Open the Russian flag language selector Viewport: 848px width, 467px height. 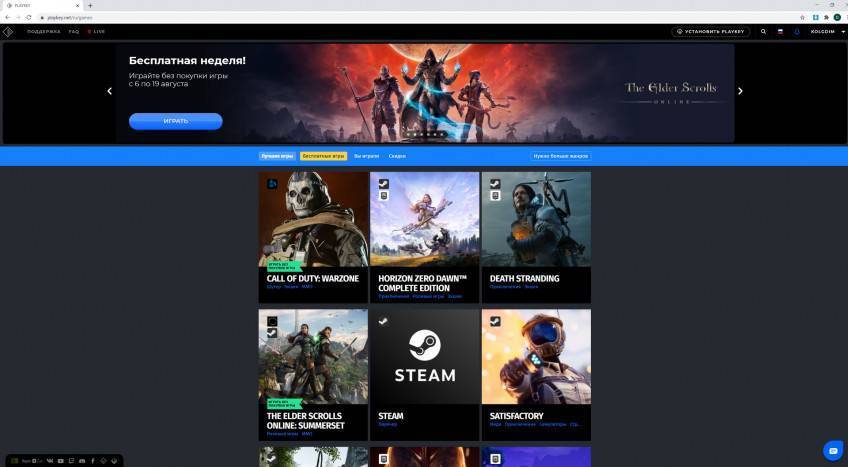[x=780, y=32]
